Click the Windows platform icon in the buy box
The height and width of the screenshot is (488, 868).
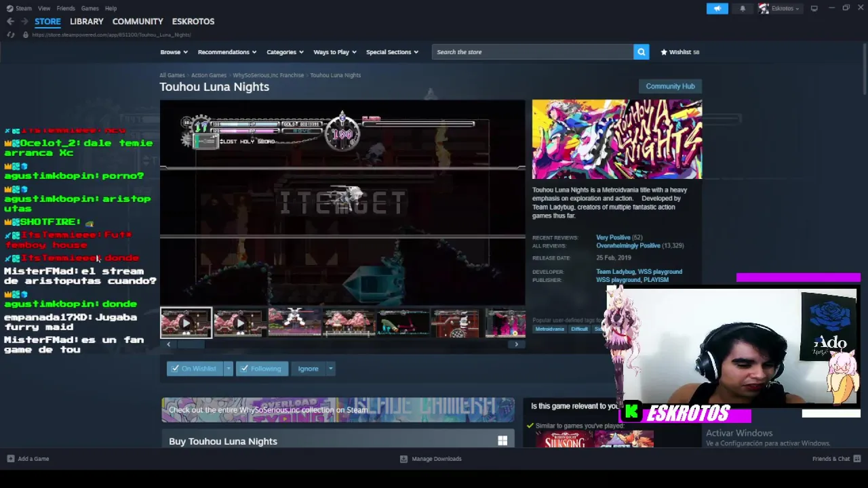502,441
